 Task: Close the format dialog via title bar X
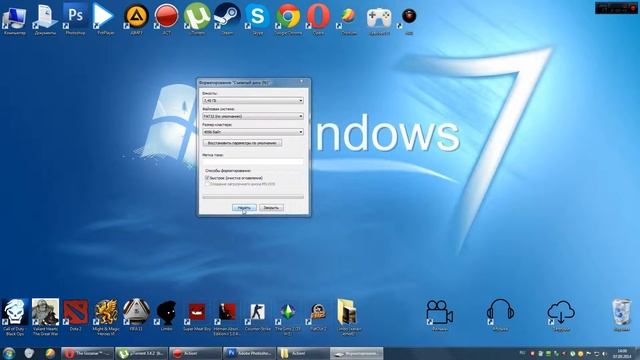coord(302,82)
